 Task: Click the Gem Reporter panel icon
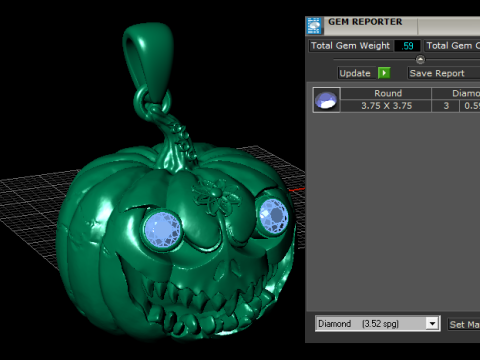click(x=314, y=26)
